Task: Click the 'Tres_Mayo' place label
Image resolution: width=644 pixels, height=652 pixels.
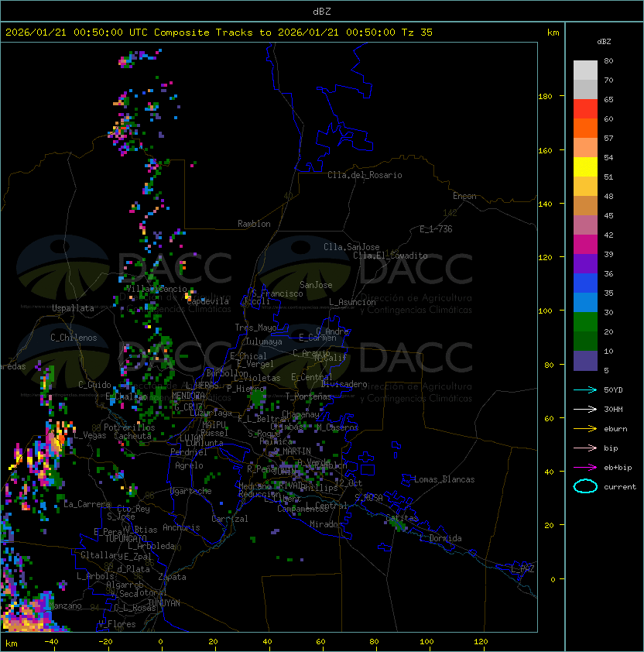Action: 255,328
